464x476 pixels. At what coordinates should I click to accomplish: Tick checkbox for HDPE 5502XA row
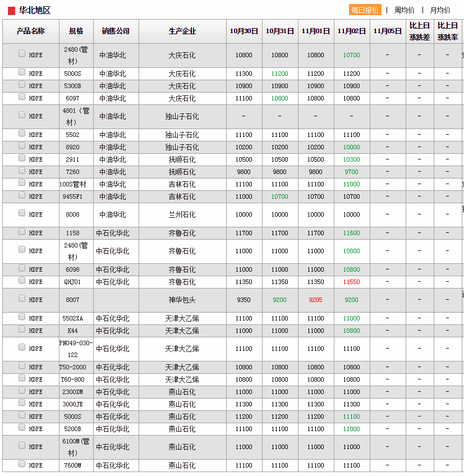coord(22,317)
